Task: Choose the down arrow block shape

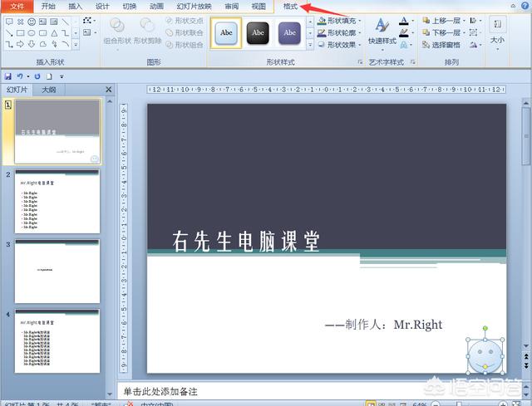Action: click(x=32, y=44)
